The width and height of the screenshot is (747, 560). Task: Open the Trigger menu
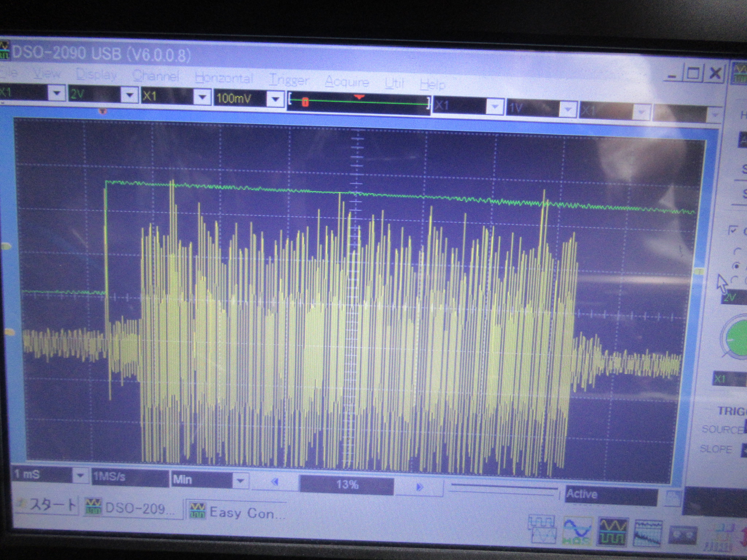click(289, 80)
